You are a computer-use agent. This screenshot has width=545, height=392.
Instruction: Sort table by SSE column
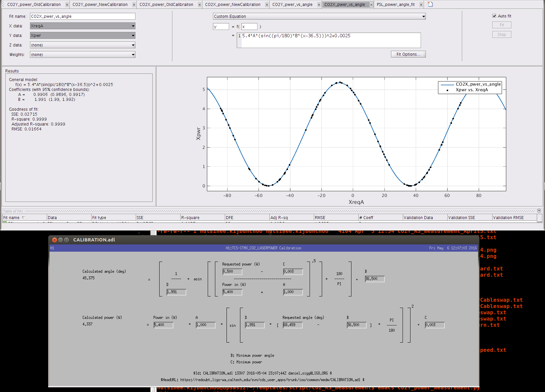pyautogui.click(x=158, y=217)
